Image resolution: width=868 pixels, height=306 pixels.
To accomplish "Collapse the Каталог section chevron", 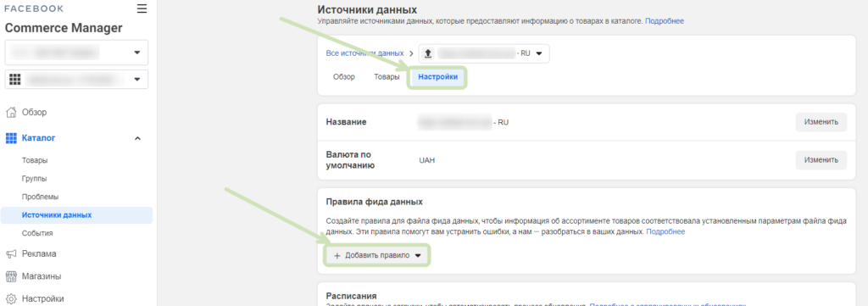I will tap(138, 138).
